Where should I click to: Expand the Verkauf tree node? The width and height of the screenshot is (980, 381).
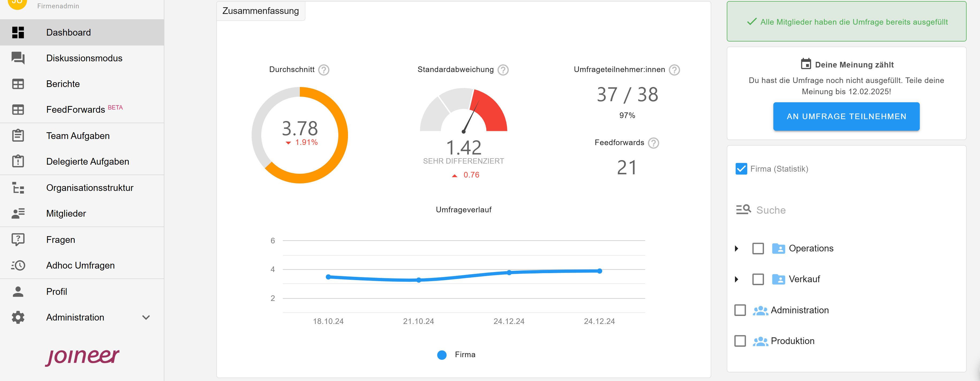point(737,279)
